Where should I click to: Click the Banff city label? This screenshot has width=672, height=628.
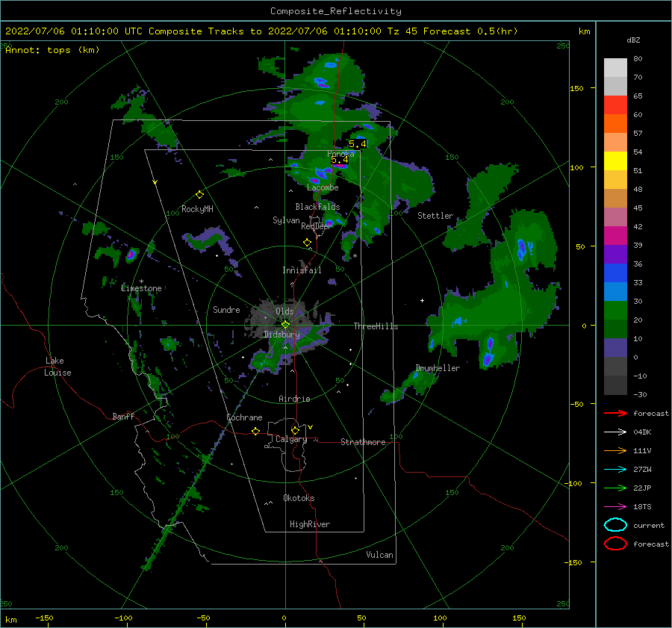[x=123, y=417]
